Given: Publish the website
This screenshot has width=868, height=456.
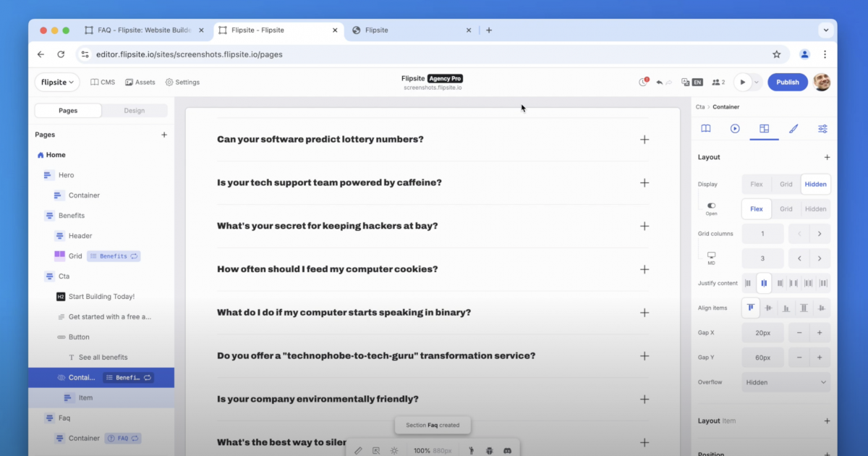Looking at the screenshot, I should click(x=787, y=82).
